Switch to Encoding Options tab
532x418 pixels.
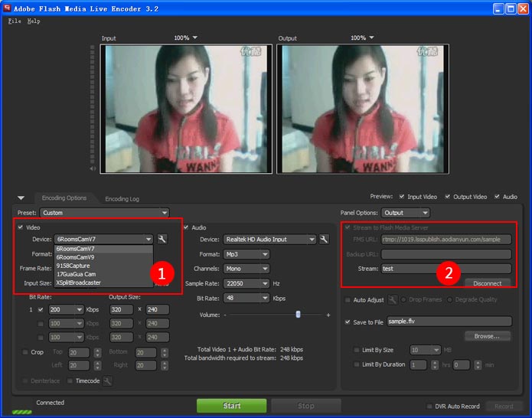coord(64,198)
